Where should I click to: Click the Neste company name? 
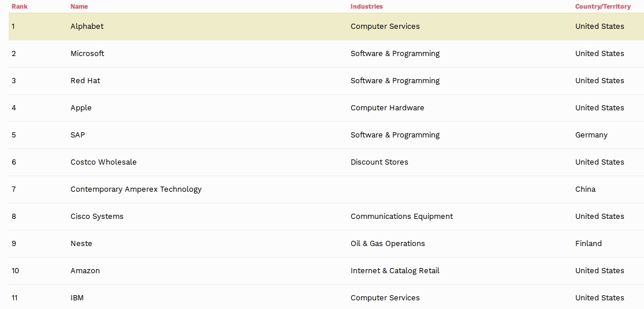(x=81, y=243)
